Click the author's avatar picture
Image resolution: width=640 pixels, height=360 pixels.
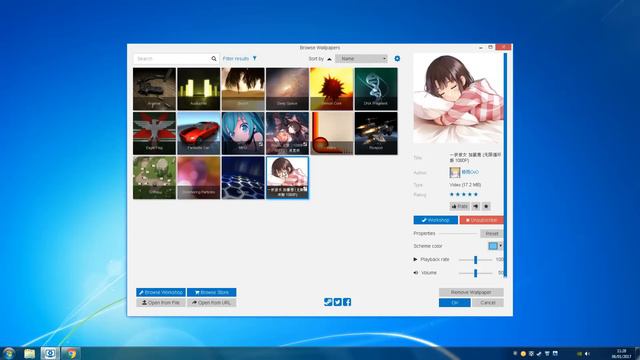point(455,173)
